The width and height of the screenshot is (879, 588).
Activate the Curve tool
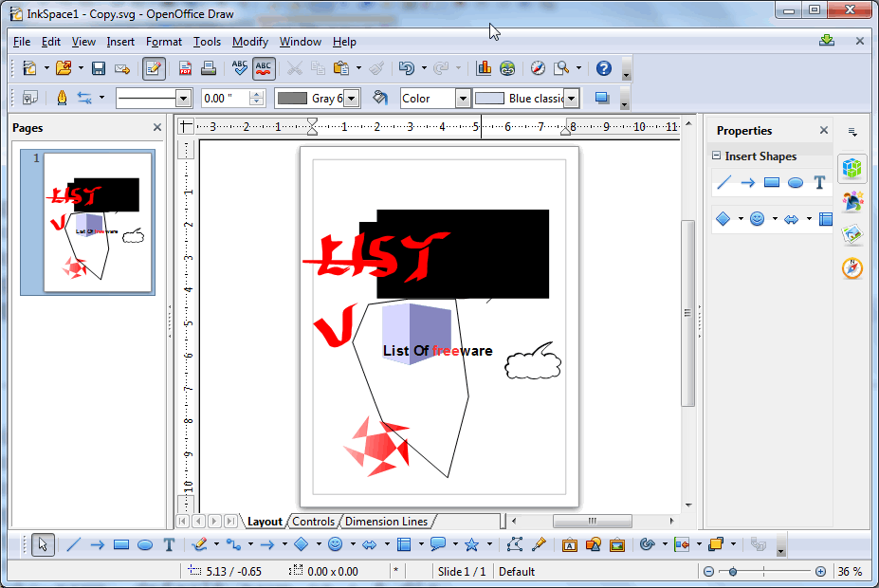[x=200, y=544]
